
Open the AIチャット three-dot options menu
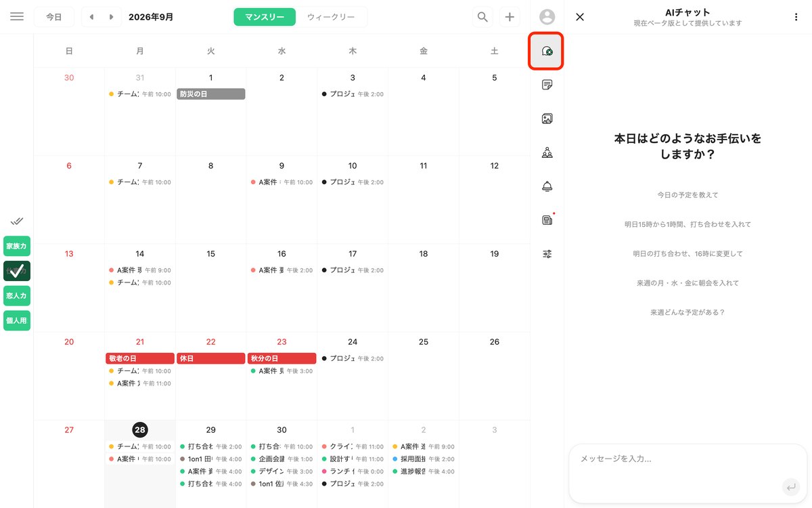click(x=796, y=17)
